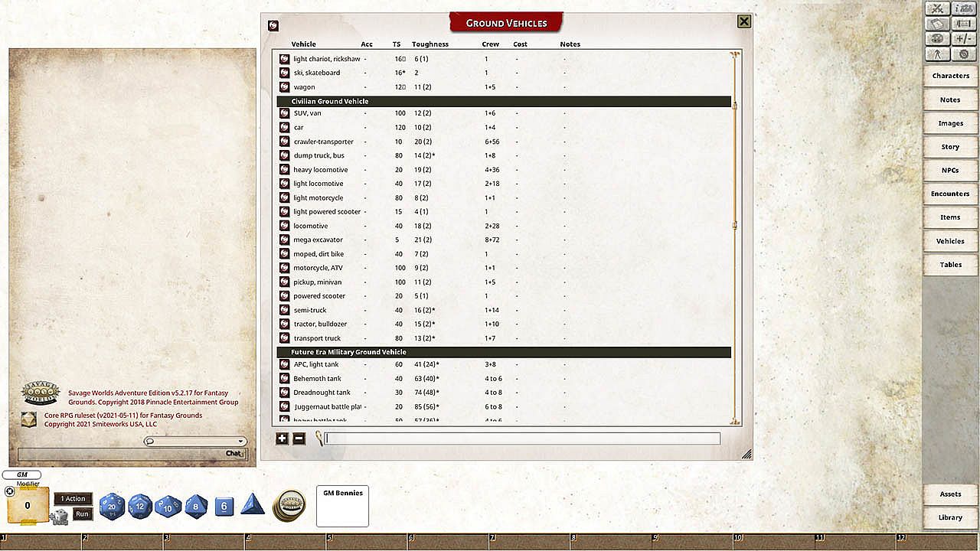Add a new vehicle with plus button
The width and height of the screenshot is (980, 551).
282,439
